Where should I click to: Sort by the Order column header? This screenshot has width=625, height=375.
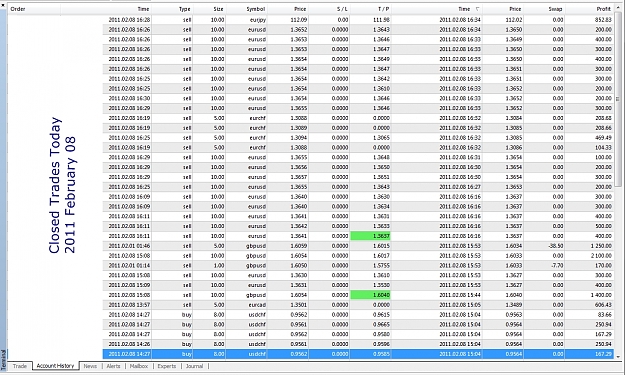pos(34,9)
